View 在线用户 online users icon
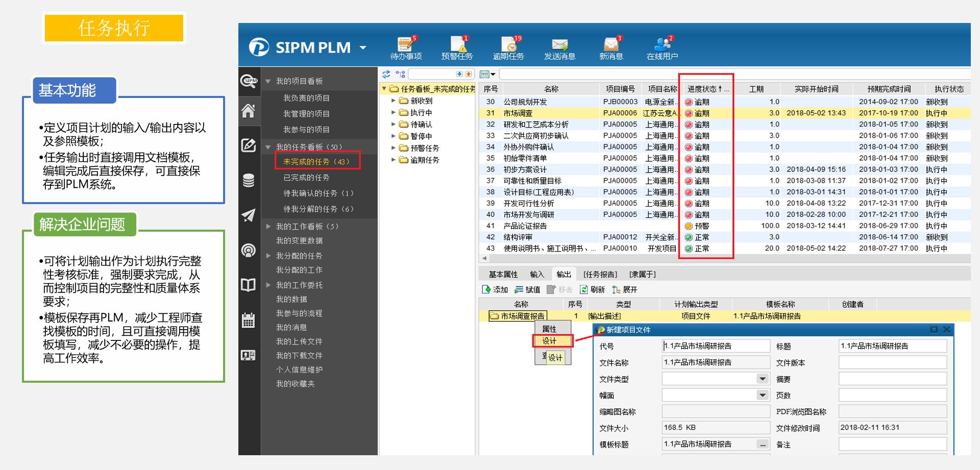 point(662,47)
